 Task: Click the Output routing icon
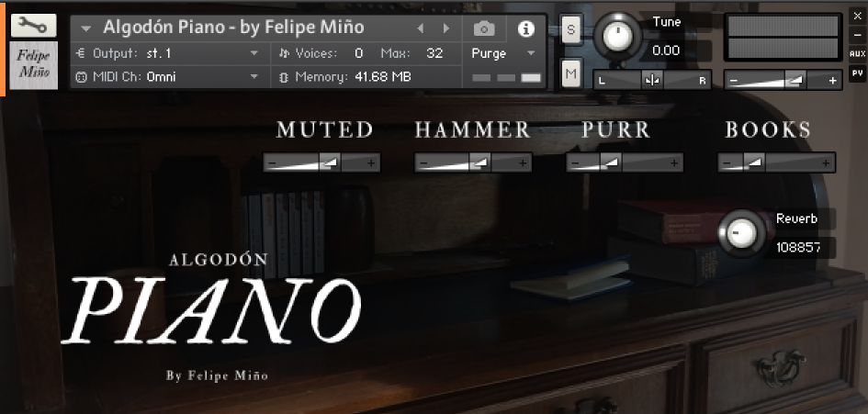[x=81, y=53]
